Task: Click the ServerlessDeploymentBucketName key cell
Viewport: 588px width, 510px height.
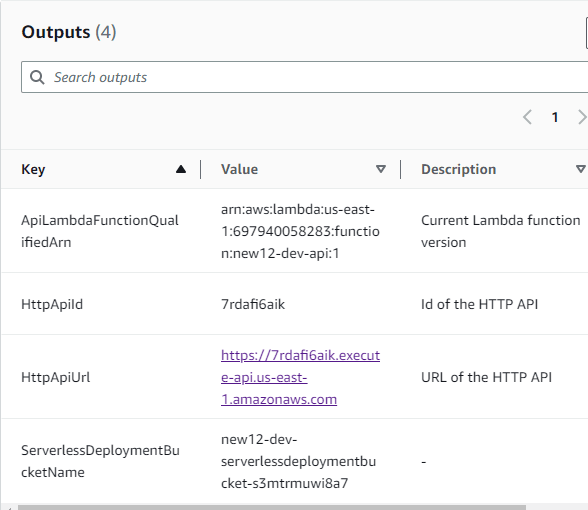Action: pos(100,461)
